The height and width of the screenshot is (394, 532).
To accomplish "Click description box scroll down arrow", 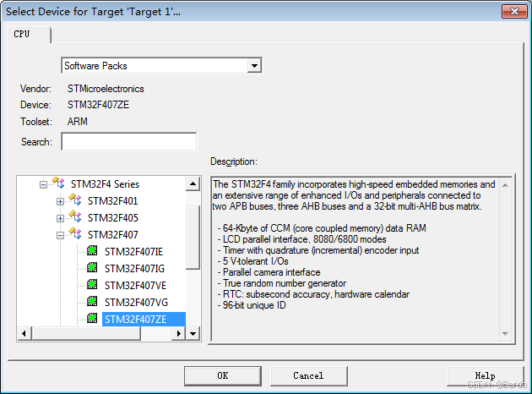I will tap(505, 333).
